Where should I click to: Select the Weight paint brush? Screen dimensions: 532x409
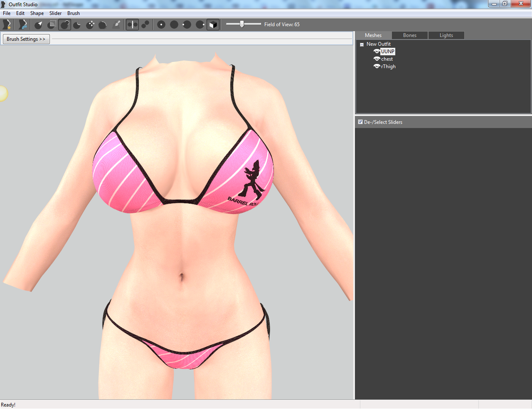(117, 25)
